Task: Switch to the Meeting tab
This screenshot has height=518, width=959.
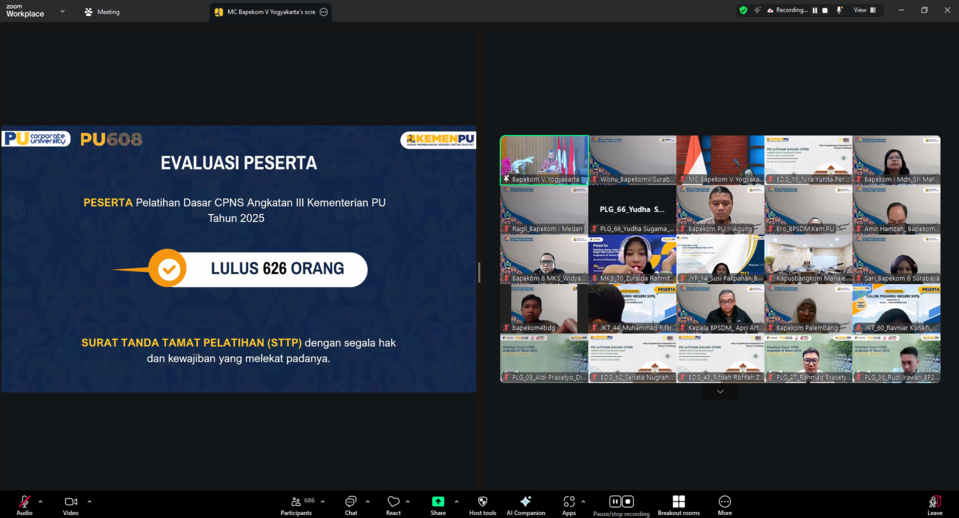Action: coord(102,12)
